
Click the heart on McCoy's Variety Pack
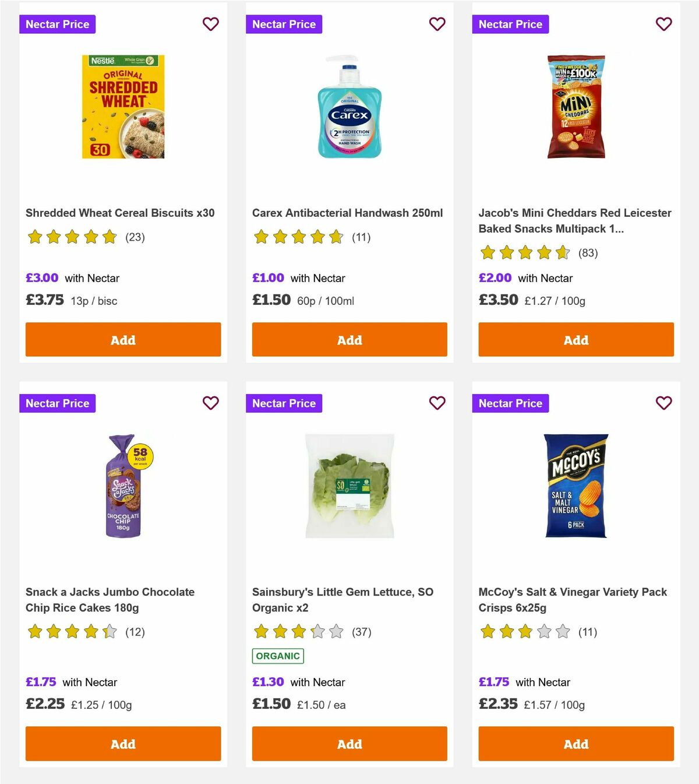[x=663, y=403]
